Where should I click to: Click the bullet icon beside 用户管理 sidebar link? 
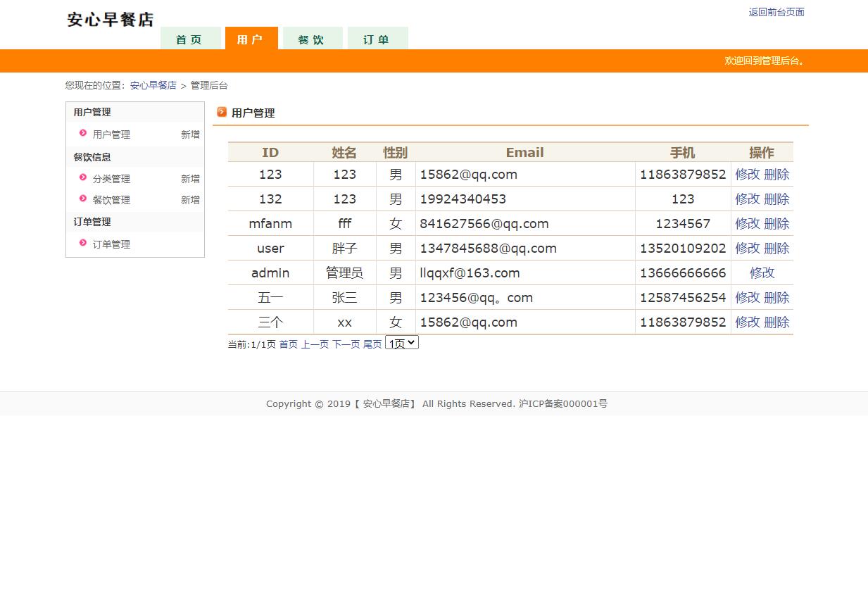click(83, 133)
